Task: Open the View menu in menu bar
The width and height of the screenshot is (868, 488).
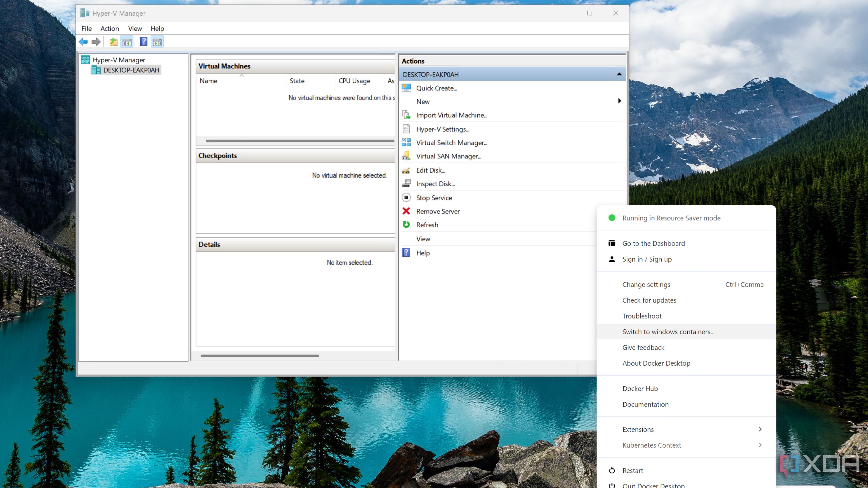Action: (135, 29)
